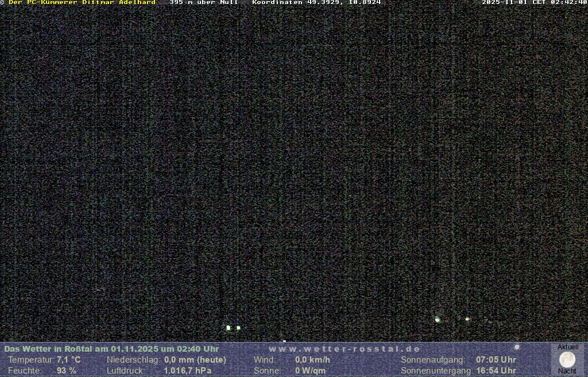
Task: Click the weather heading for Roßtal
Action: [x=111, y=349]
